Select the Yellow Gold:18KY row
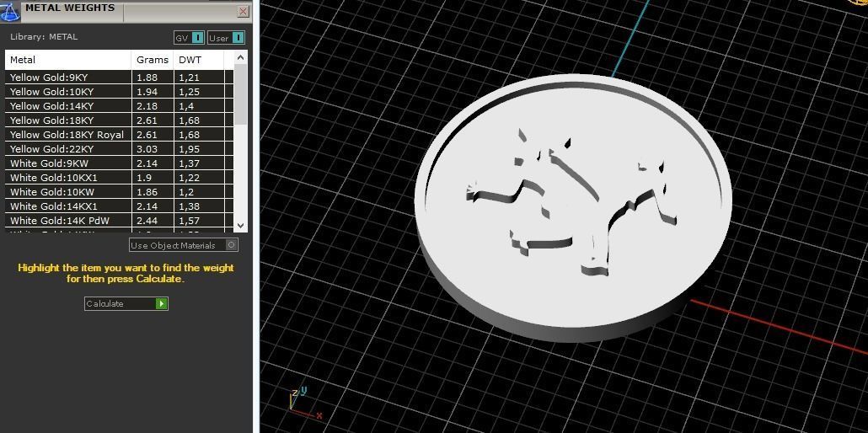The height and width of the screenshot is (433, 868). 119,120
